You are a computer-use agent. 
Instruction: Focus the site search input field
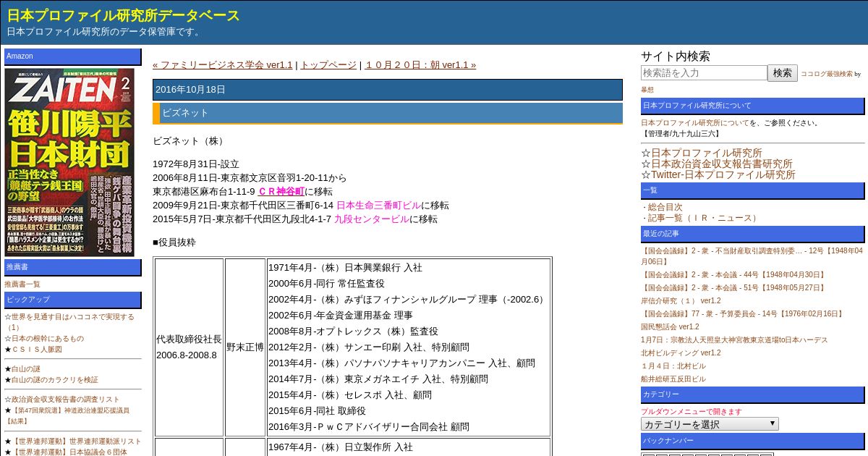click(704, 73)
